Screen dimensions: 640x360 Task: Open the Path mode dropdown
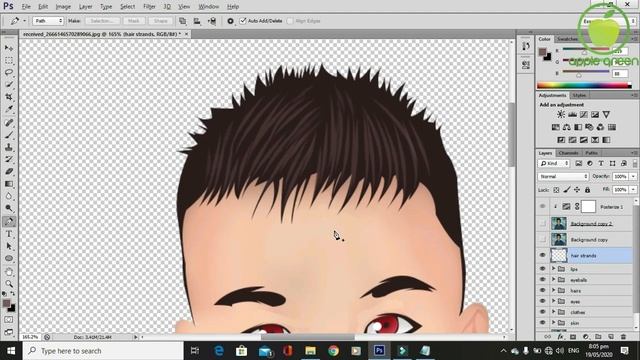pyautogui.click(x=48, y=21)
